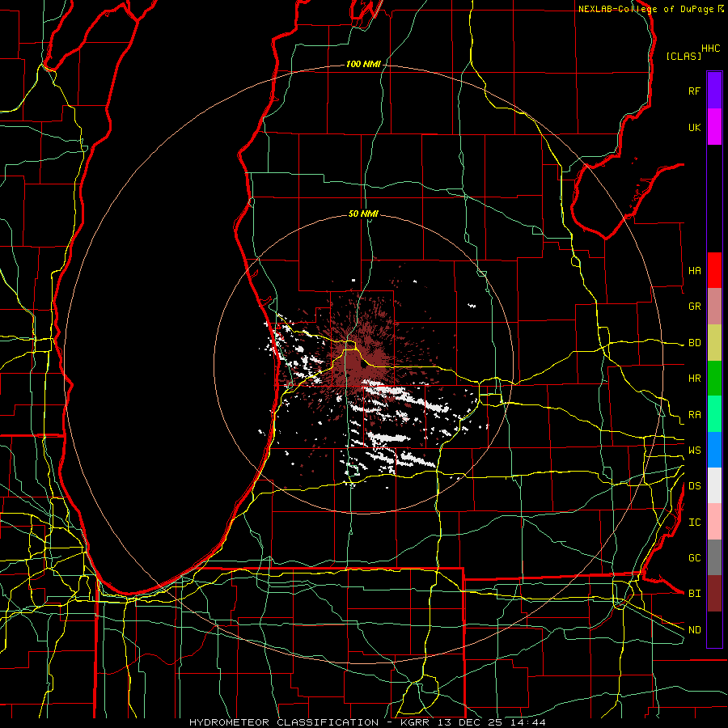728x728 pixels.
Task: Click the NEXLAB-College of DuPage text
Action: (x=645, y=9)
